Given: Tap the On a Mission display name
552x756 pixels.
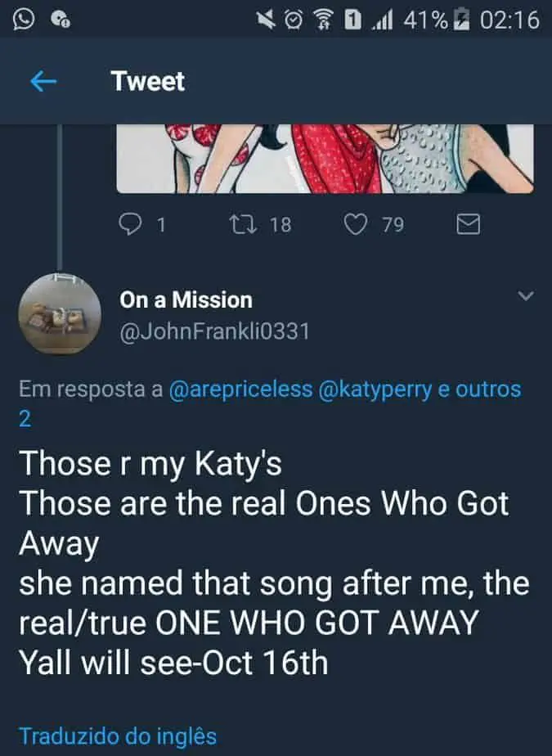Looking at the screenshot, I should pyautogui.click(x=186, y=300).
